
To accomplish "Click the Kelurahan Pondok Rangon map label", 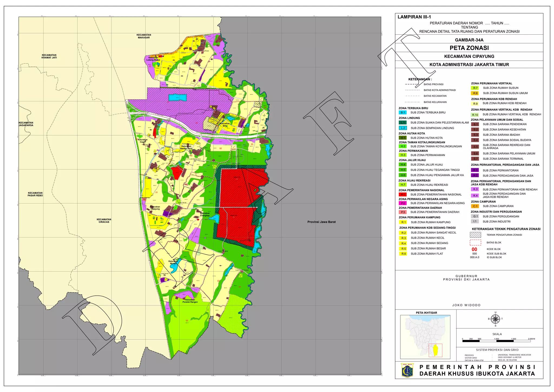I will click(190, 301).
